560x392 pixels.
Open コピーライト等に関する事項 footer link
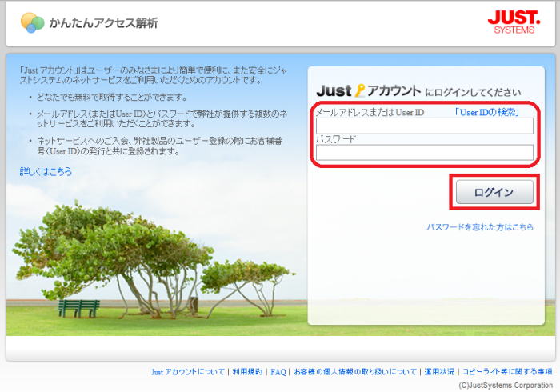click(x=507, y=372)
